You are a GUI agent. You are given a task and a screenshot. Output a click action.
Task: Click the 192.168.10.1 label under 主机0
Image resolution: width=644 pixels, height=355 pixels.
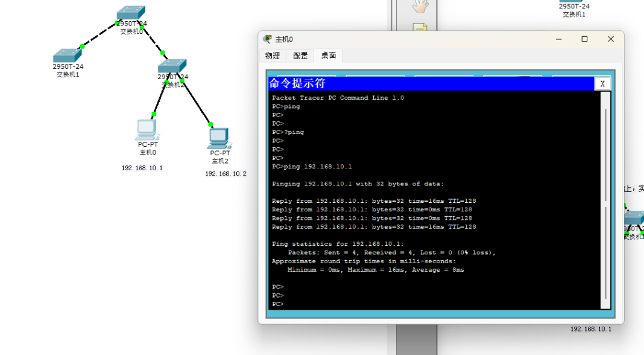[x=142, y=168]
